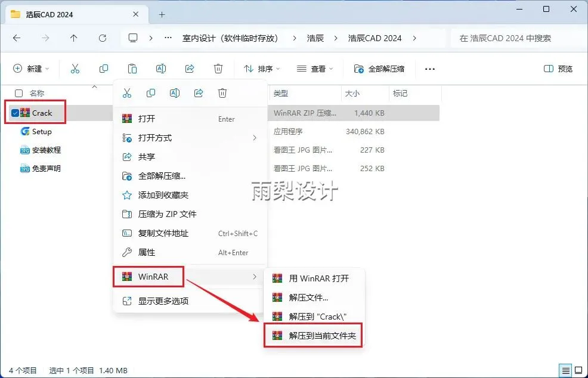Click the 室内设计（软件临时存放） breadcrumb
Viewport: 588px width, 378px height.
click(230, 38)
